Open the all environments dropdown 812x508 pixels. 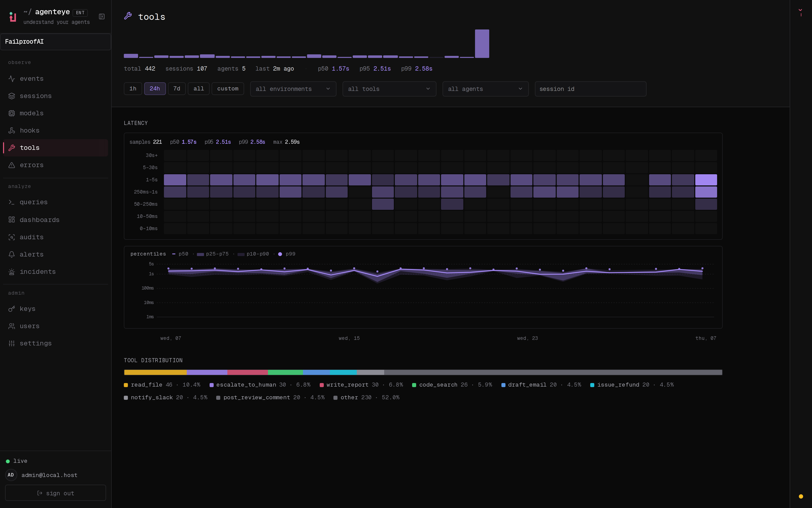click(x=293, y=89)
